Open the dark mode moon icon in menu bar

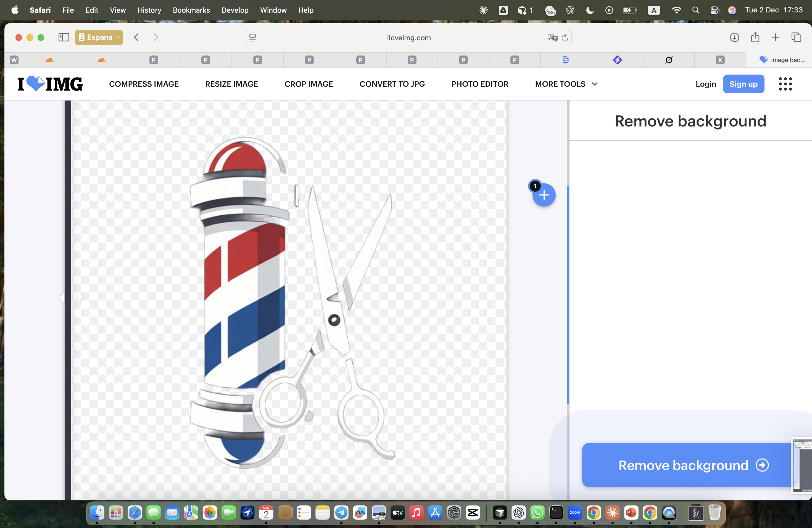[x=590, y=10]
